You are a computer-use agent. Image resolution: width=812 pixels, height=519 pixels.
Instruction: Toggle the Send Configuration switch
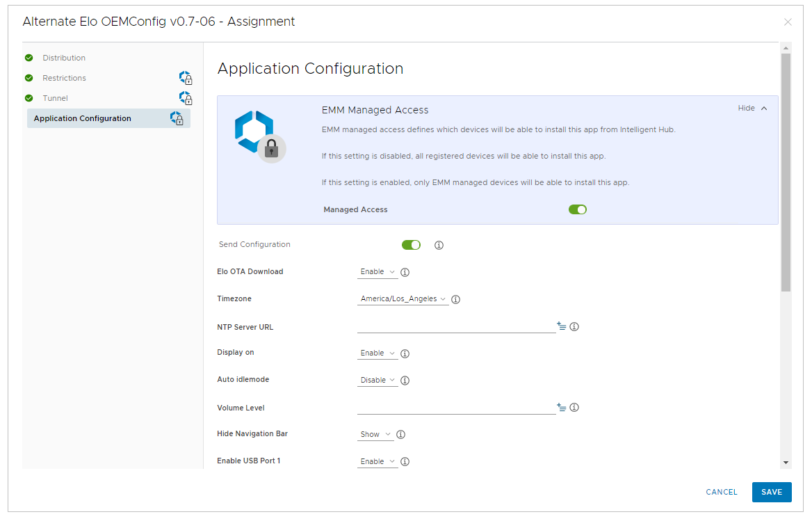tap(411, 245)
